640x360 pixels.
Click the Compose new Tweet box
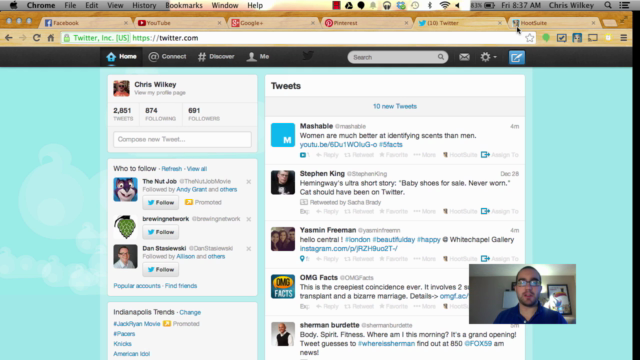coord(182,139)
